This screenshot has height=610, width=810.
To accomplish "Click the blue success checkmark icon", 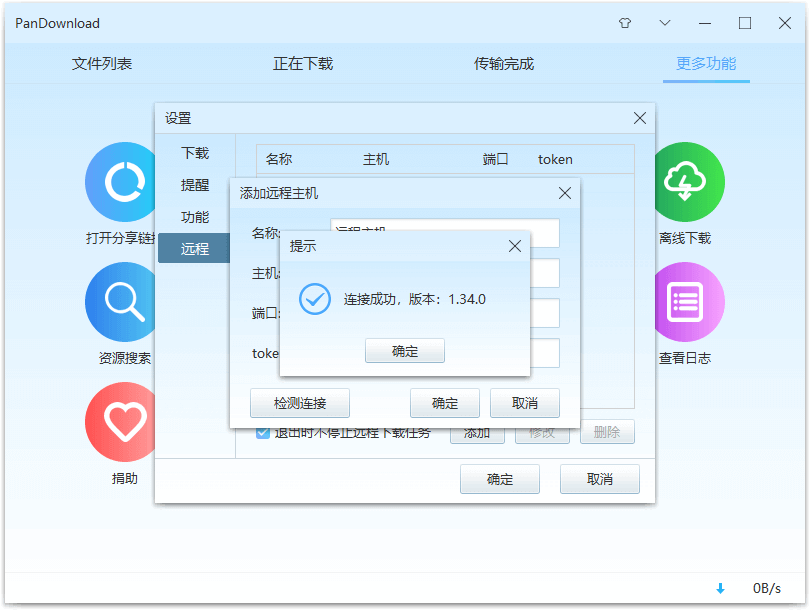I will point(315,299).
